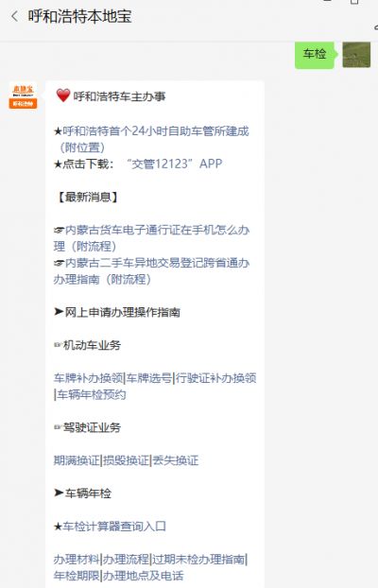Image resolution: width=378 pixels, height=588 pixels.
Task: Open the 车牌补办换领 link
Action: pos(88,378)
